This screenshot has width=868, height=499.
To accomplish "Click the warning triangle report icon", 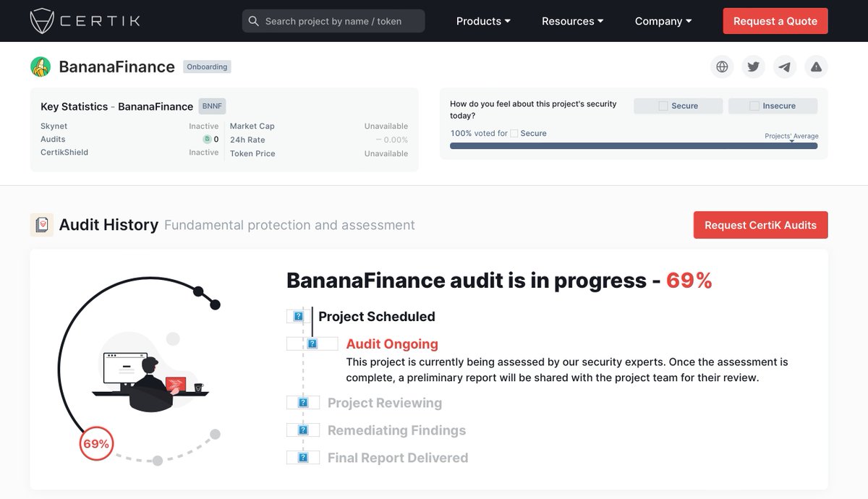I will [816, 67].
